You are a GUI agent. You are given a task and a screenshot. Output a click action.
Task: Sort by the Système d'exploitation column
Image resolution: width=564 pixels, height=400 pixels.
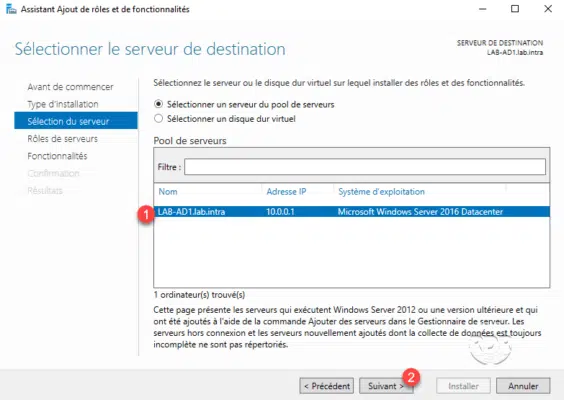(x=381, y=192)
